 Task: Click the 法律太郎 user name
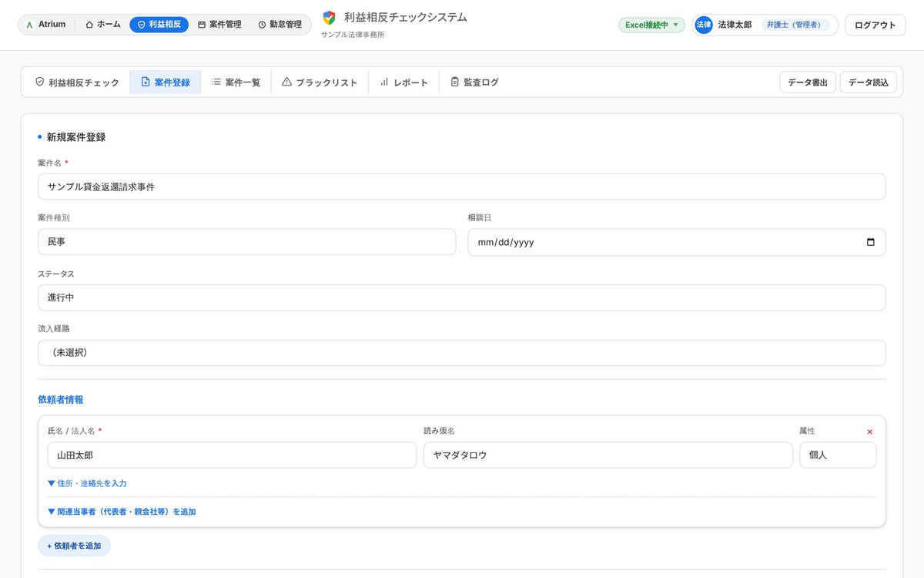(735, 25)
